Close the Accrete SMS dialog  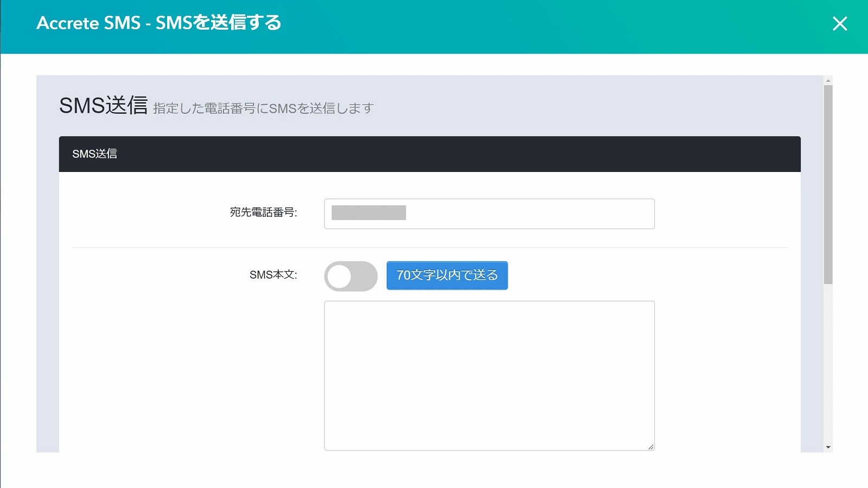(839, 23)
